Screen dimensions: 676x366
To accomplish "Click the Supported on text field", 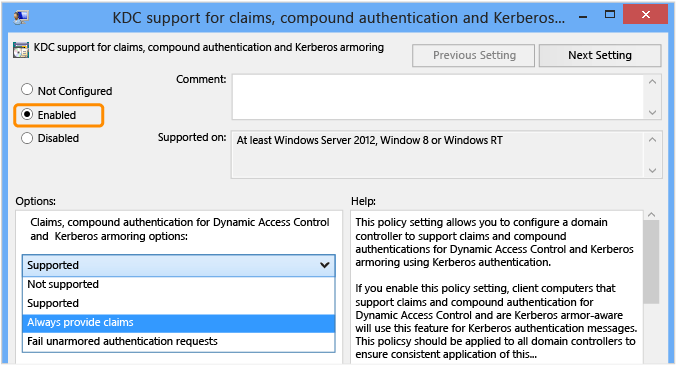I will click(x=438, y=155).
